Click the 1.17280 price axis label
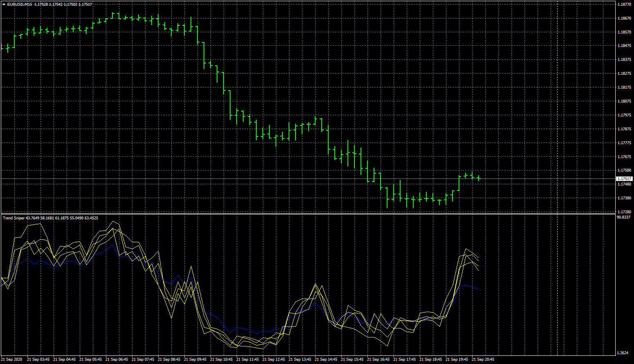The height and width of the screenshot is (364, 634). point(624,212)
